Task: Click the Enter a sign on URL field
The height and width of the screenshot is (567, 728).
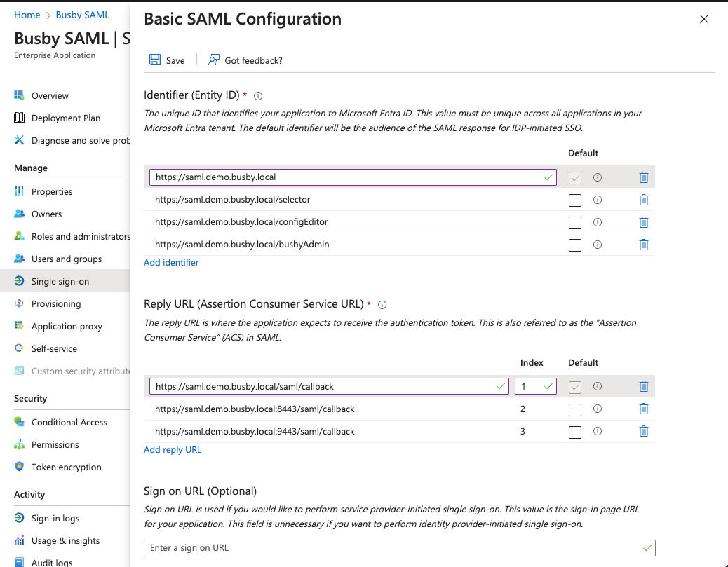Action: click(399, 548)
